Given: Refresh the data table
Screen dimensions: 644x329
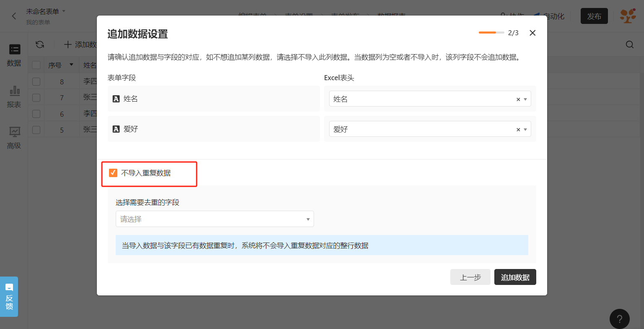Looking at the screenshot, I should (40, 44).
